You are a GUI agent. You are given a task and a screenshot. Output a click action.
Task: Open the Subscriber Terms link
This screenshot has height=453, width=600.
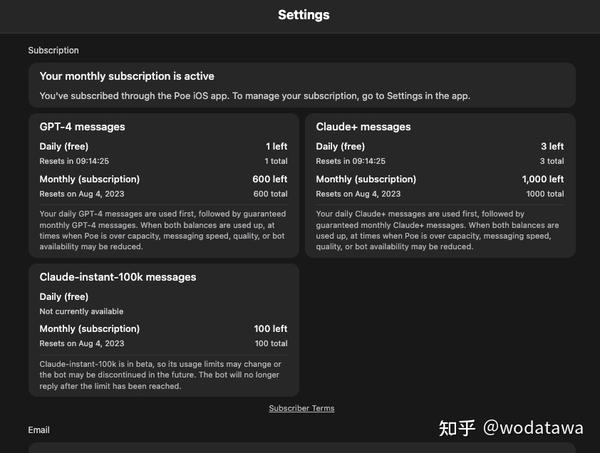point(301,408)
